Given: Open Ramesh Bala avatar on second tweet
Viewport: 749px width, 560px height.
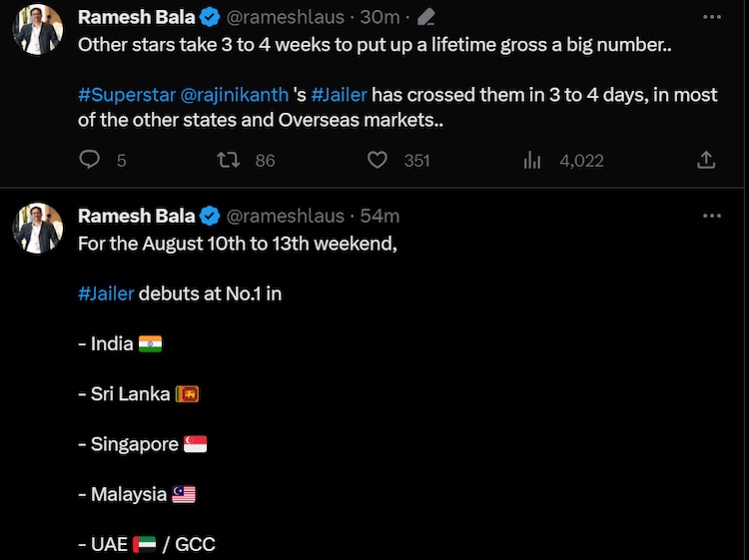Looking at the screenshot, I should 38,230.
